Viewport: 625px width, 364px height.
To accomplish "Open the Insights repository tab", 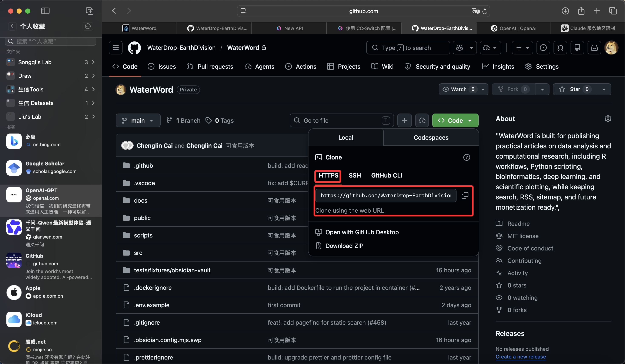I will 498,67.
